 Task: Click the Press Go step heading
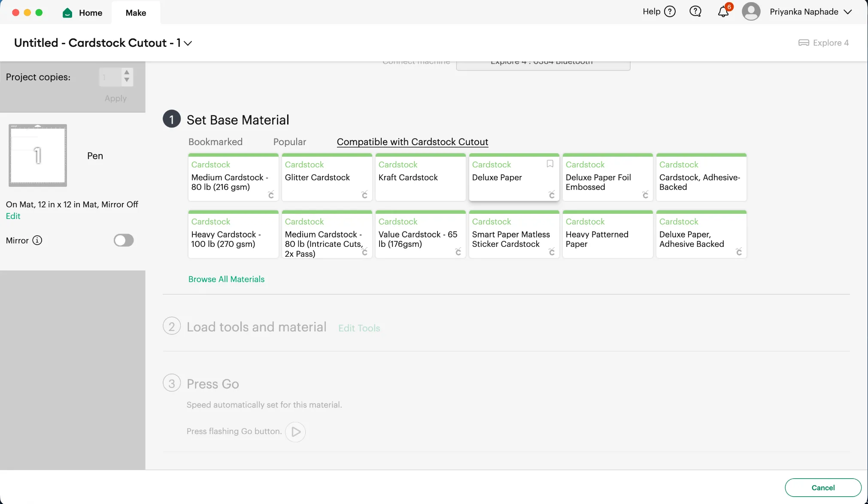(x=212, y=384)
